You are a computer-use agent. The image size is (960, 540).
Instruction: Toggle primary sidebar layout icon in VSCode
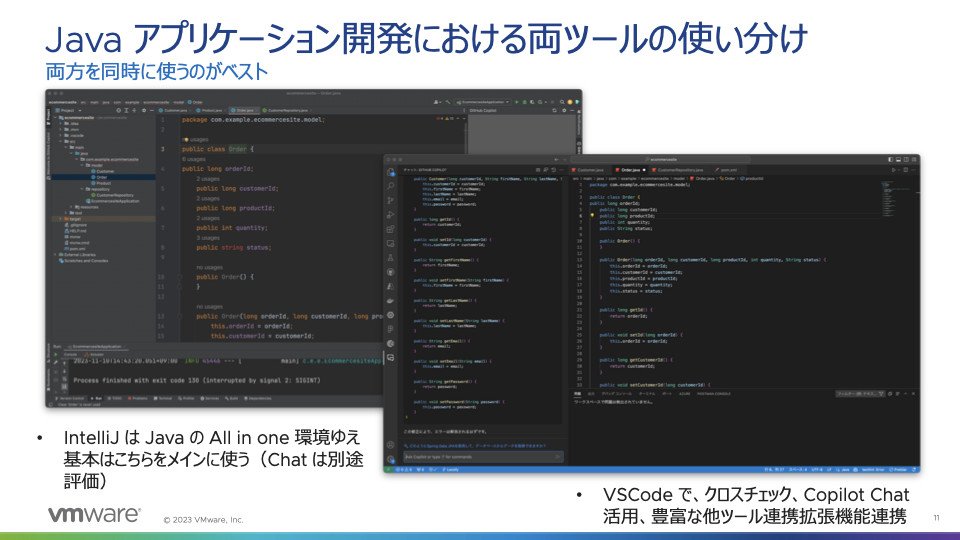[x=890, y=159]
